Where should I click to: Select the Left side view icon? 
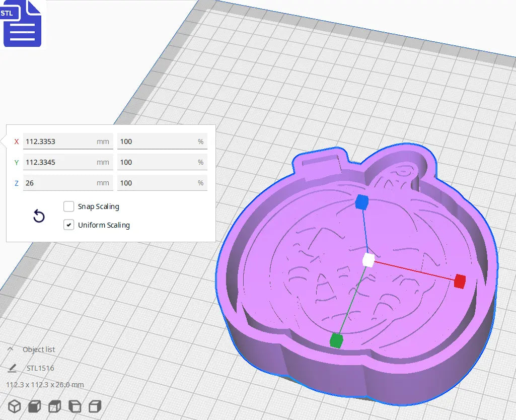click(x=75, y=406)
